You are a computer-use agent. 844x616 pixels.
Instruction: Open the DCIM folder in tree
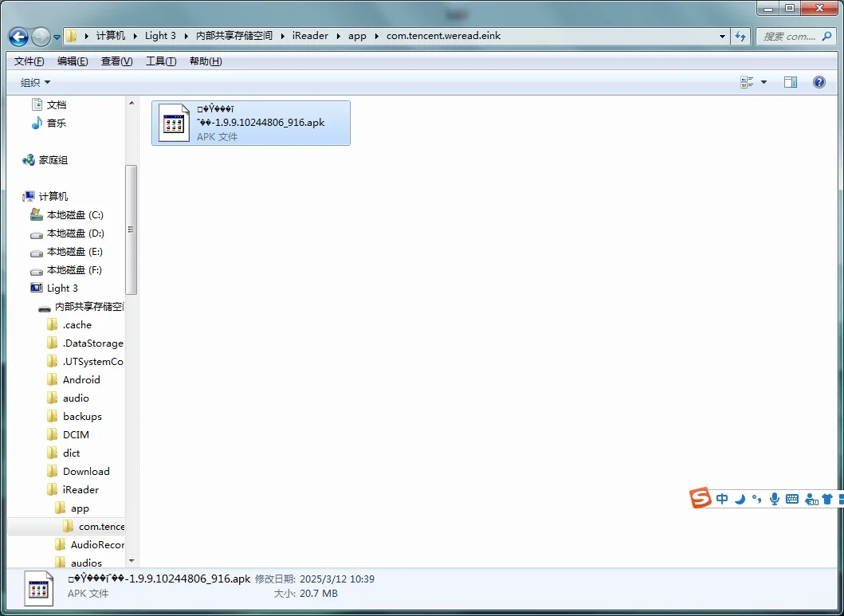[68, 434]
